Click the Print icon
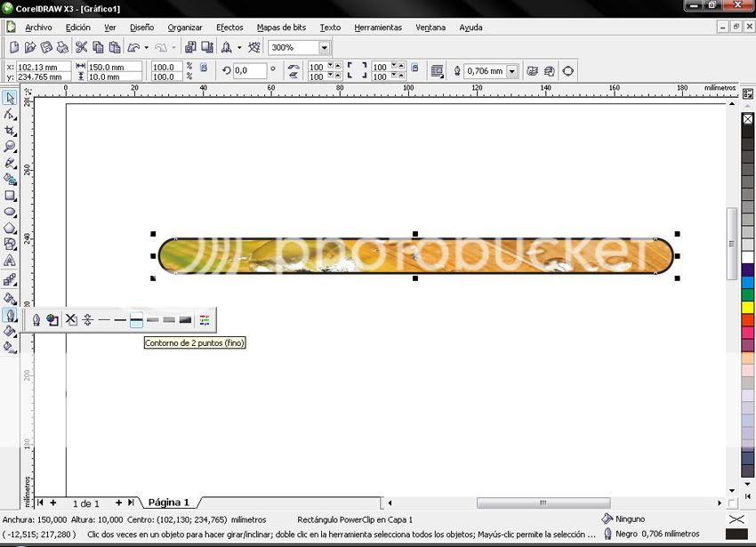Image resolution: width=756 pixels, height=547 pixels. click(x=62, y=47)
